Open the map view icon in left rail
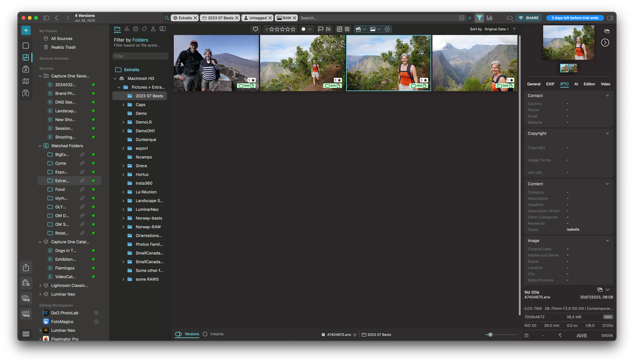 click(x=26, y=81)
